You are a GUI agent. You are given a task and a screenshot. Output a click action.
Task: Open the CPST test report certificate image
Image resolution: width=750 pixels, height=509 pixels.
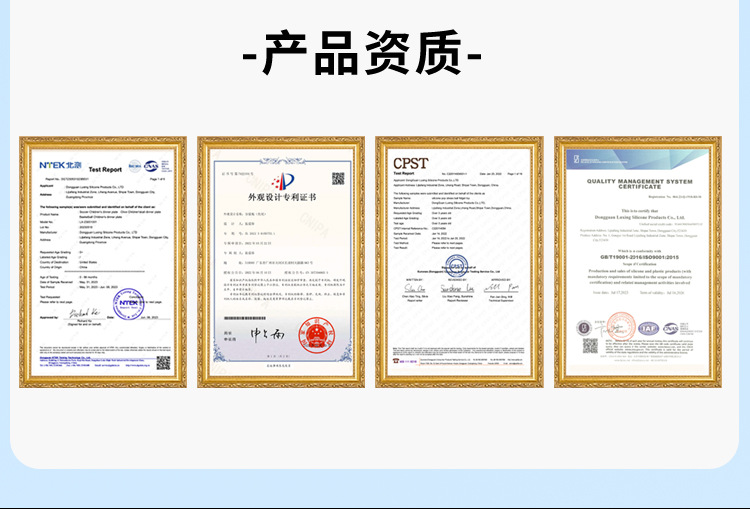[459, 262]
